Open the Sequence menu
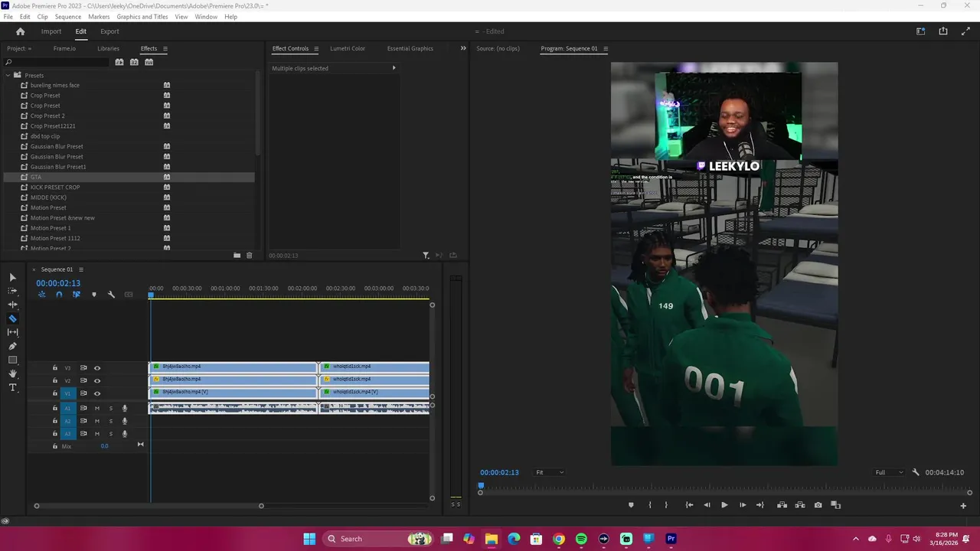980x551 pixels. 67,17
